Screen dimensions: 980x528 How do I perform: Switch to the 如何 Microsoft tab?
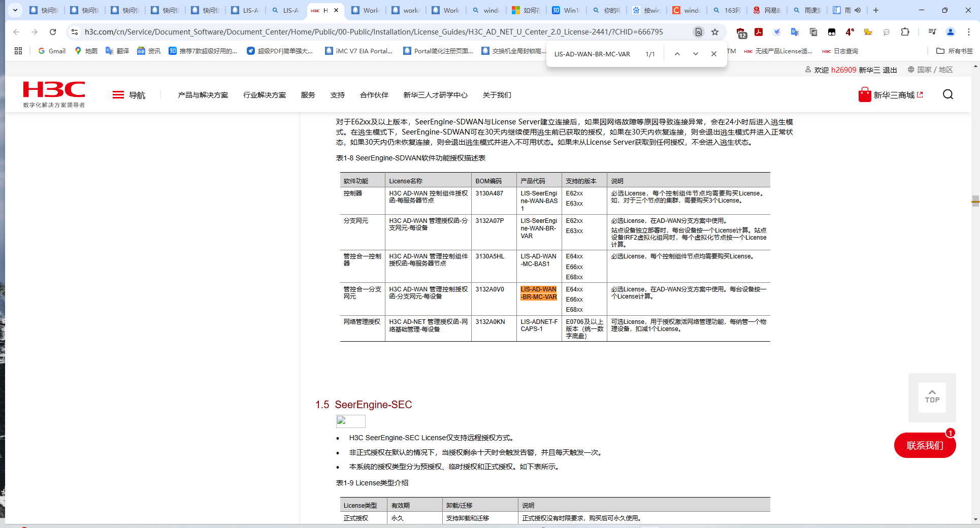point(526,10)
